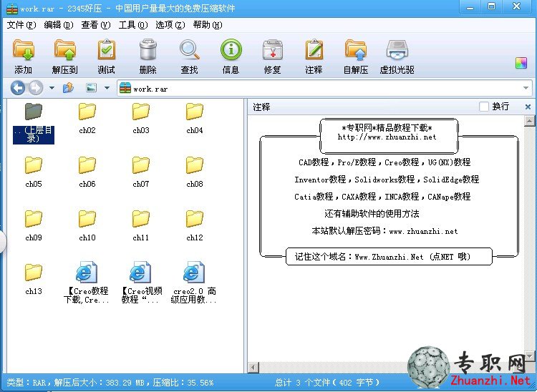Click the work.rar address path field

(x=325, y=88)
